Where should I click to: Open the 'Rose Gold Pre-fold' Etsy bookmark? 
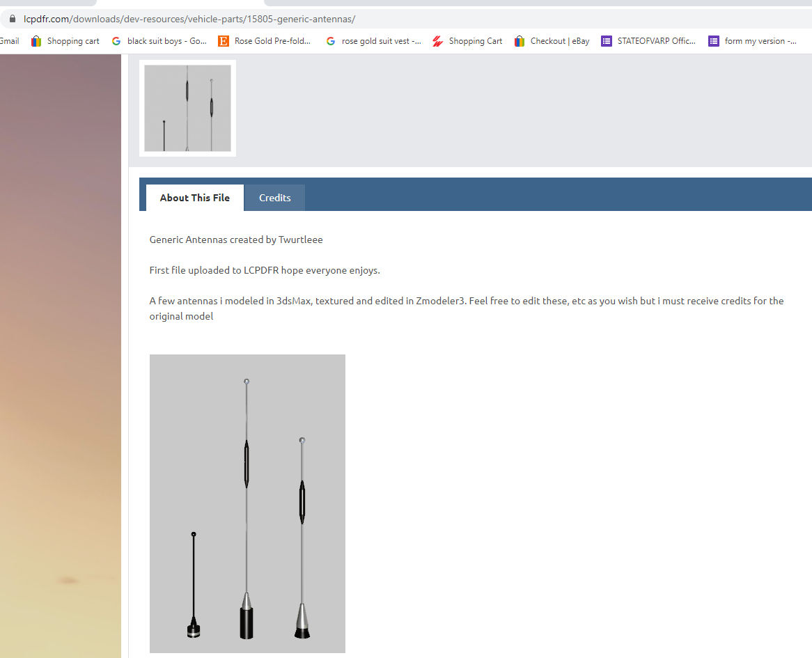coord(265,41)
